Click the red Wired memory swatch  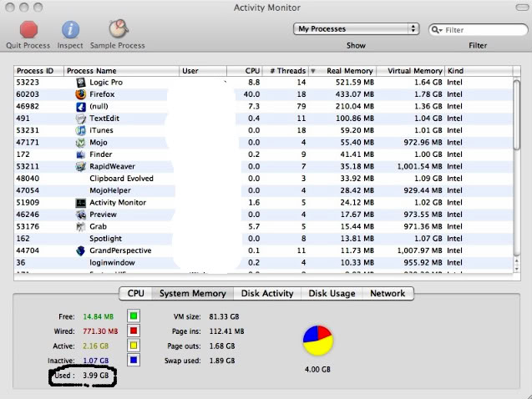coord(134,331)
